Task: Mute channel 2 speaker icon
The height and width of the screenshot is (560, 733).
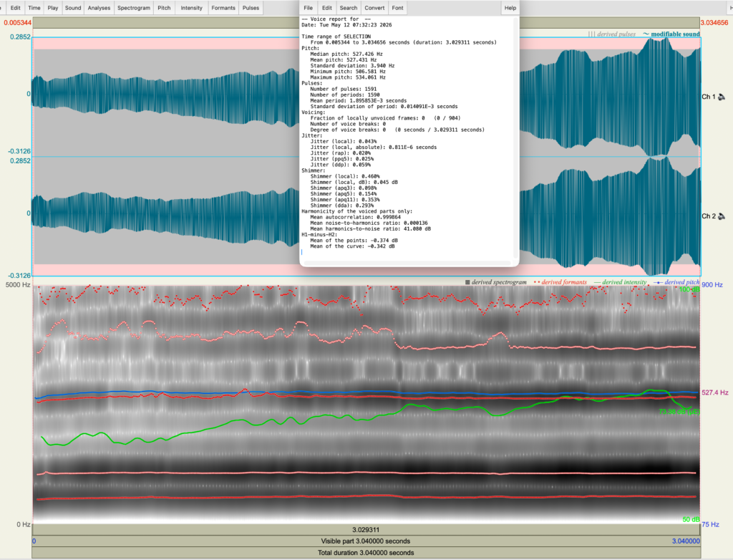Action: tap(722, 216)
